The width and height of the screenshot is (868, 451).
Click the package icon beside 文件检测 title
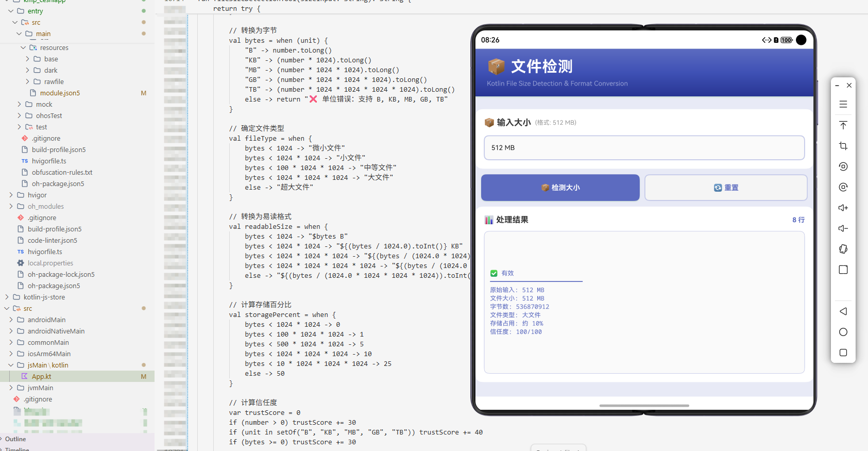pos(496,66)
